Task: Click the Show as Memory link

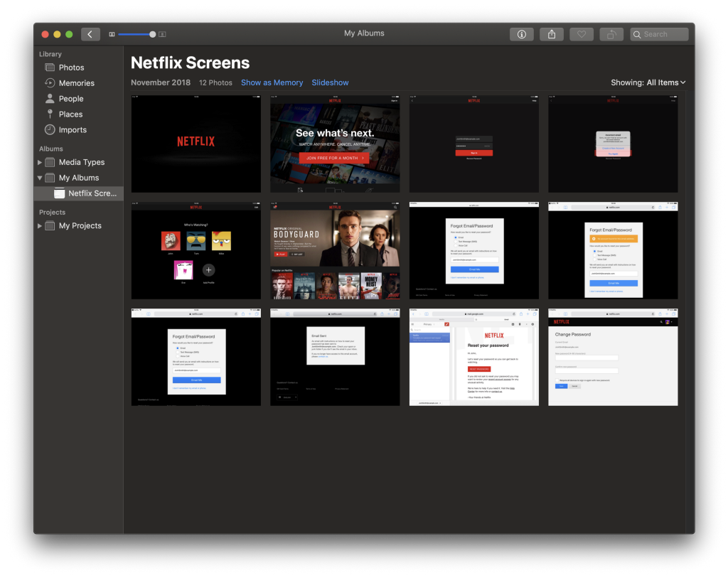Action: [x=272, y=82]
